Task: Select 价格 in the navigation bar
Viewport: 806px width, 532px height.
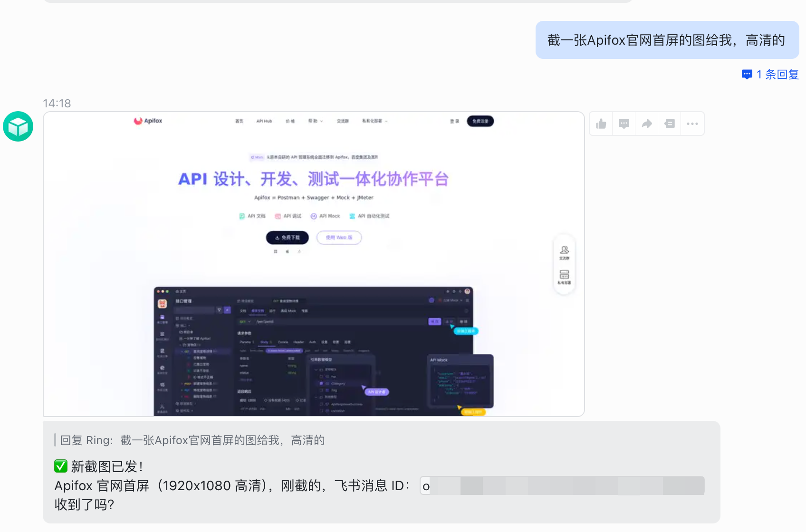Action: click(291, 121)
